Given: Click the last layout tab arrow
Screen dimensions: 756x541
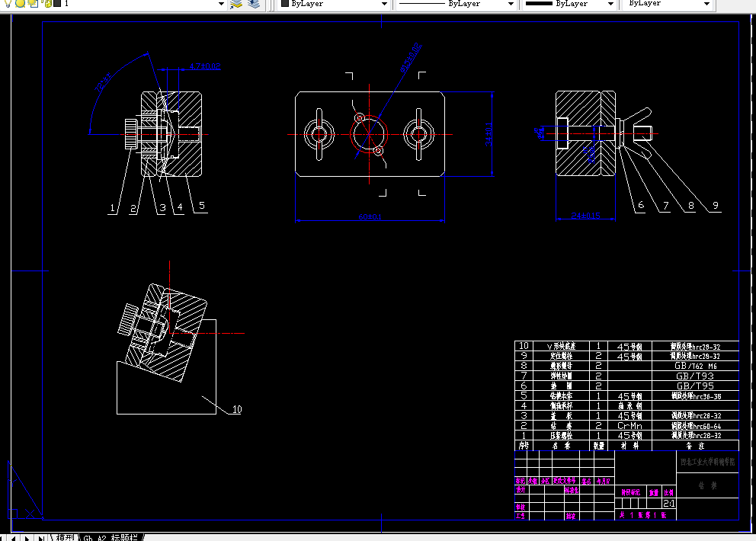Looking at the screenshot, I should pyautogui.click(x=41, y=538).
